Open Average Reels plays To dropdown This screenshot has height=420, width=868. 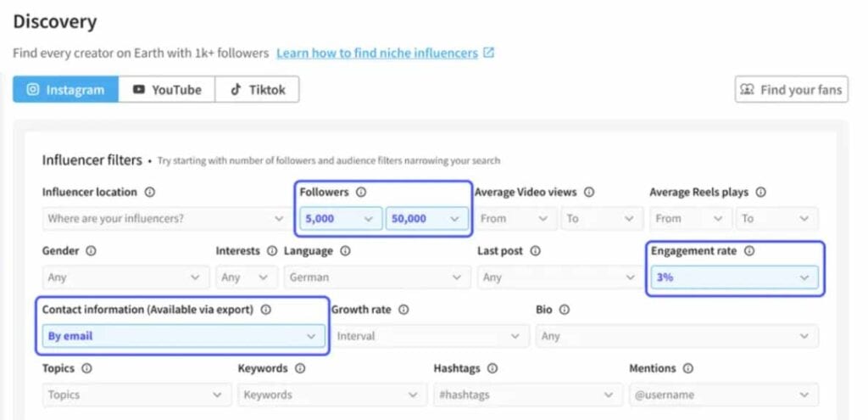click(776, 218)
